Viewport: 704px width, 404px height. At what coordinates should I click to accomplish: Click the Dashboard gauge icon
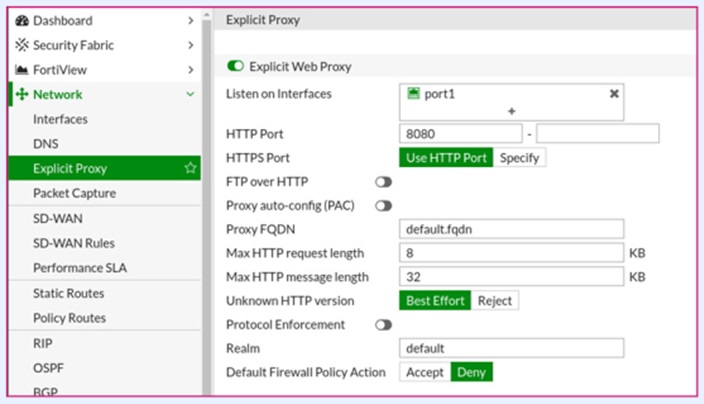pos(22,20)
